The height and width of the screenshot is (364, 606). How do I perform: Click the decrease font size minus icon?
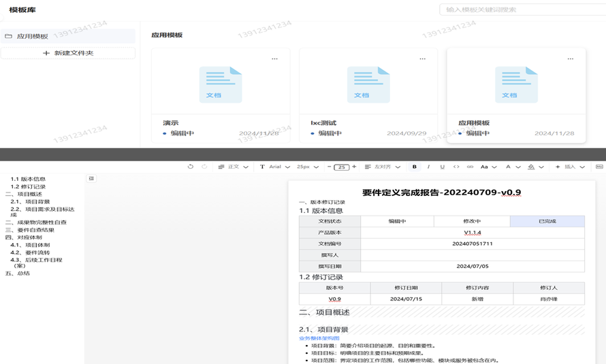click(330, 167)
